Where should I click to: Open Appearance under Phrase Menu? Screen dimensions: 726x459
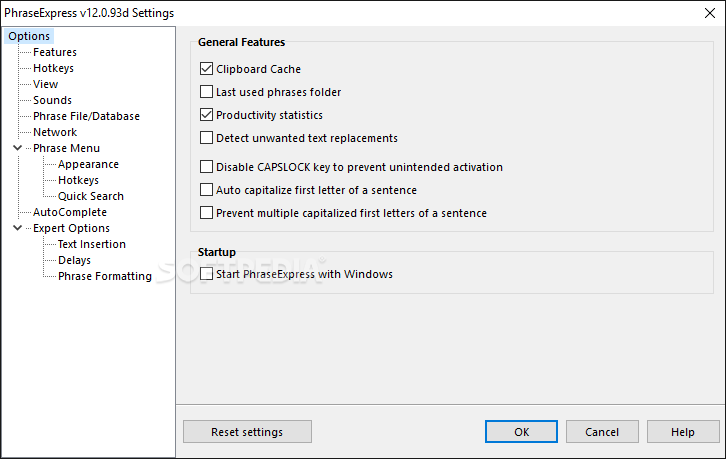88,164
